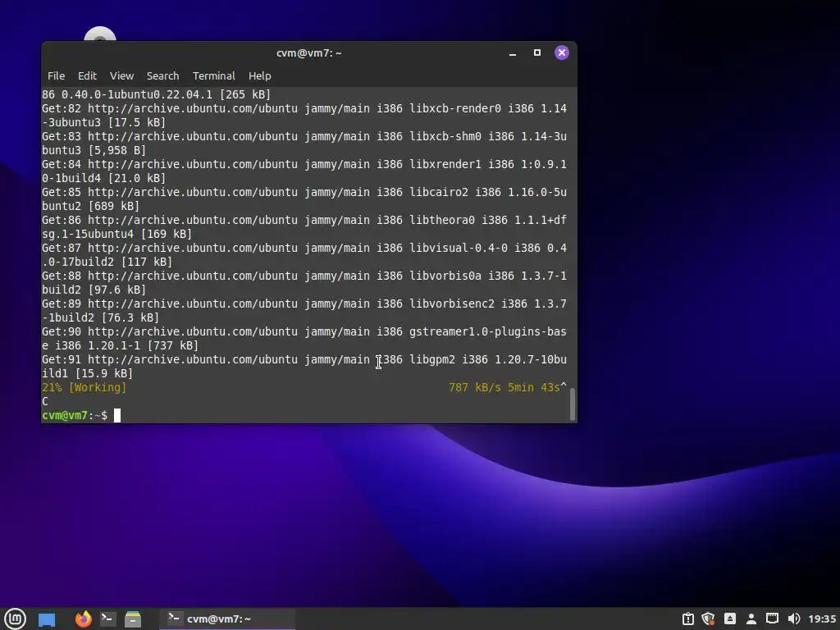Open the Help menu
Image resolution: width=840 pixels, height=630 pixels.
[x=260, y=76]
